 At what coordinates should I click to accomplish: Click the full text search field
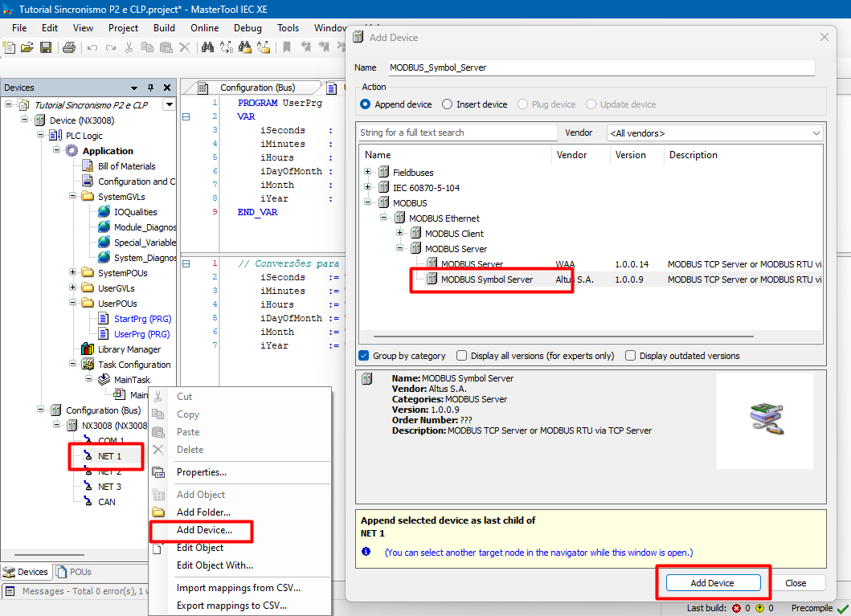point(457,133)
